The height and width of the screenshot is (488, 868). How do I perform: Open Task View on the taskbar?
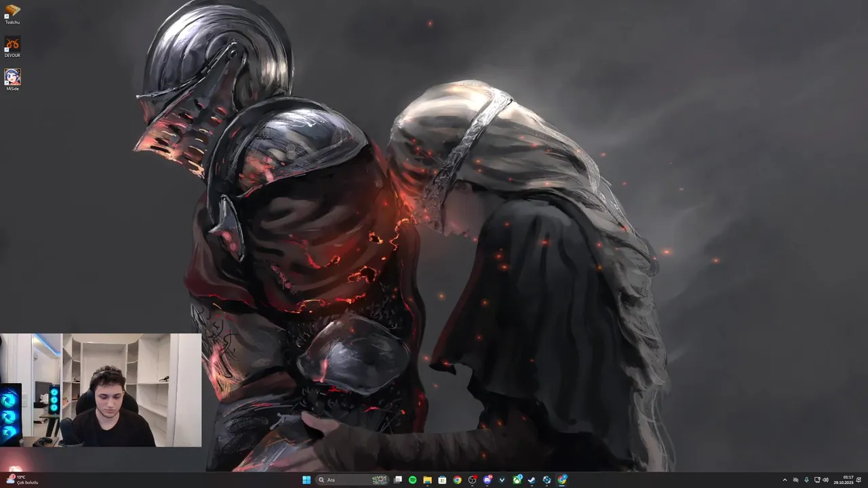pos(398,480)
